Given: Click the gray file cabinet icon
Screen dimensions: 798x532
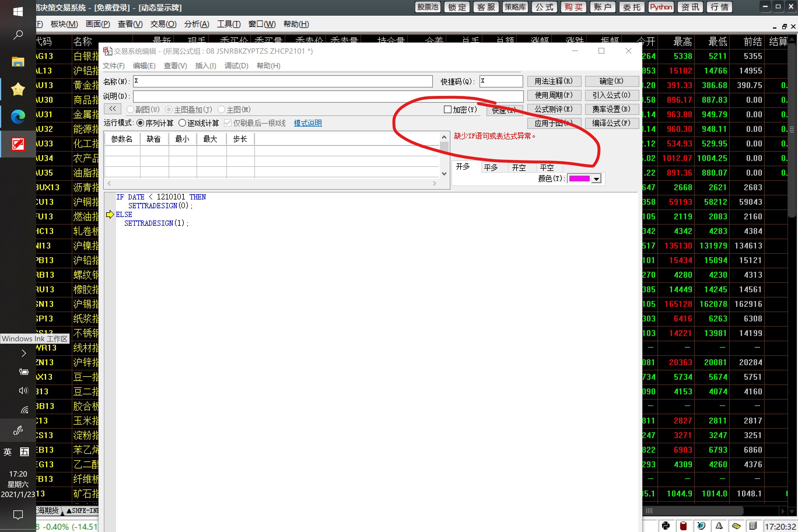Looking at the screenshot, I should pyautogui.click(x=753, y=526).
